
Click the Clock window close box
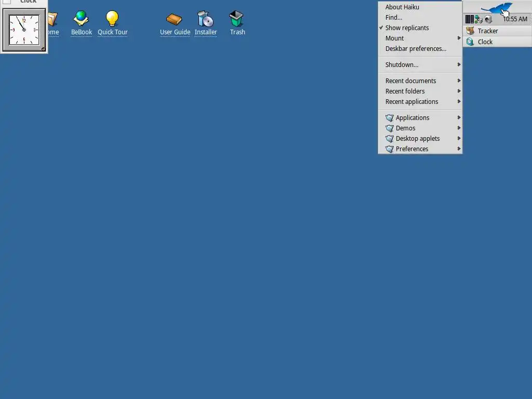(6, 2)
